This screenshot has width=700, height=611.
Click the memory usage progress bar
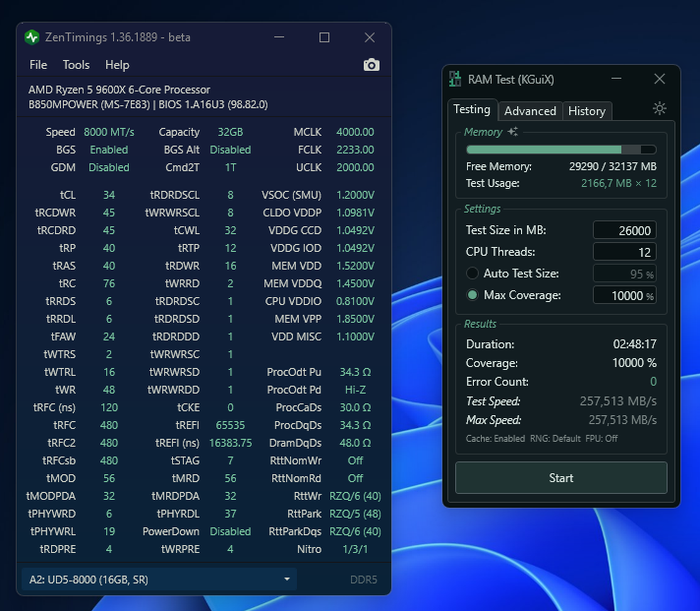point(560,150)
